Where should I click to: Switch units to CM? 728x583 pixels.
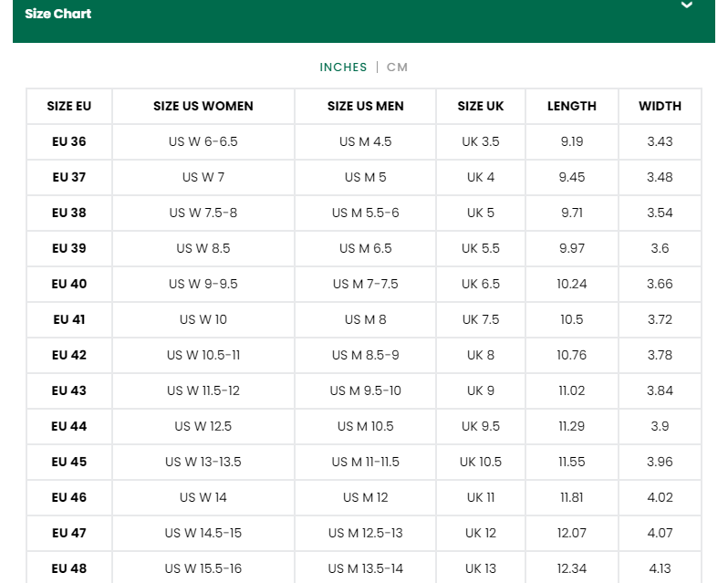point(397,68)
